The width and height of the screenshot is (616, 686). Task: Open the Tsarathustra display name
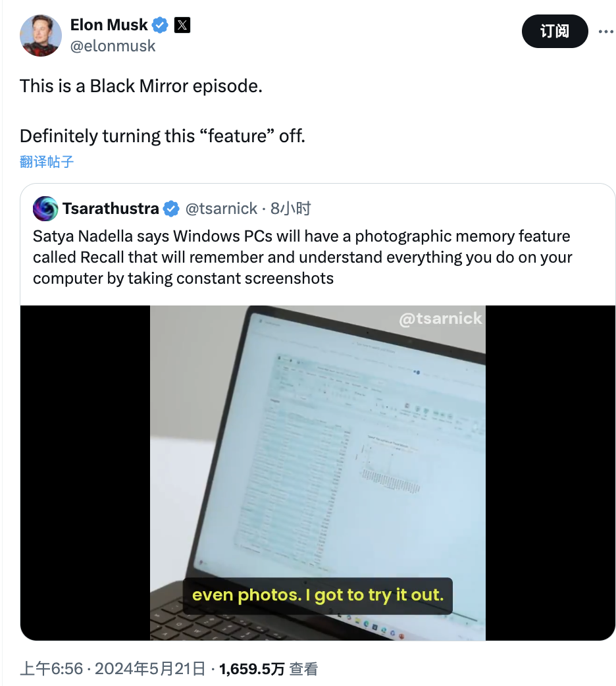[111, 209]
